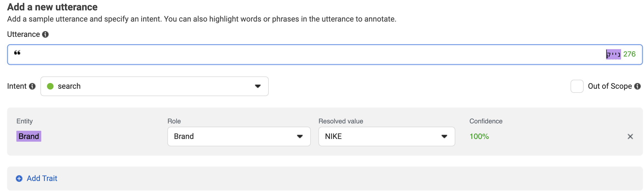The height and width of the screenshot is (196, 644).
Task: Enable the Out of Scope checkbox
Action: coord(577,86)
